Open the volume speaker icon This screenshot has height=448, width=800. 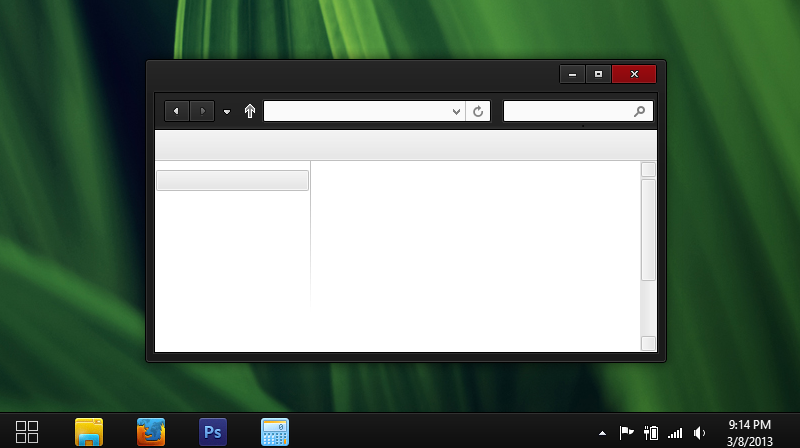point(699,433)
